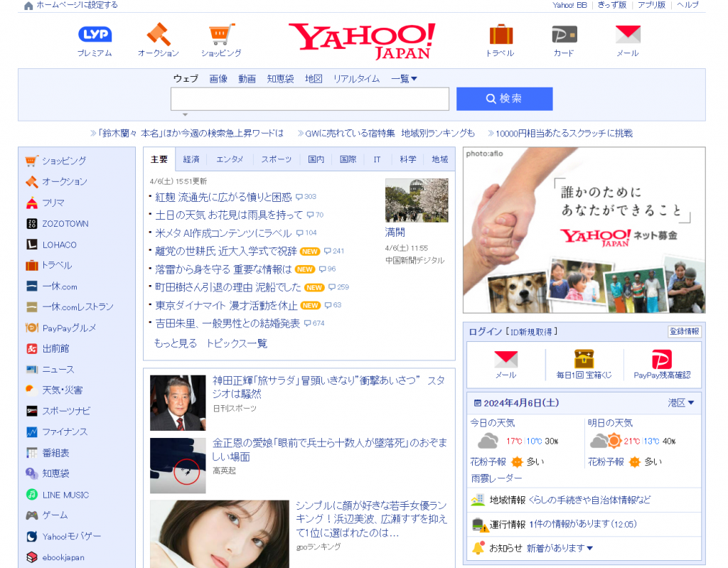Expand お知らせ 新着があります dropdown
Image resolution: width=728 pixels, height=568 pixels.
(x=560, y=549)
